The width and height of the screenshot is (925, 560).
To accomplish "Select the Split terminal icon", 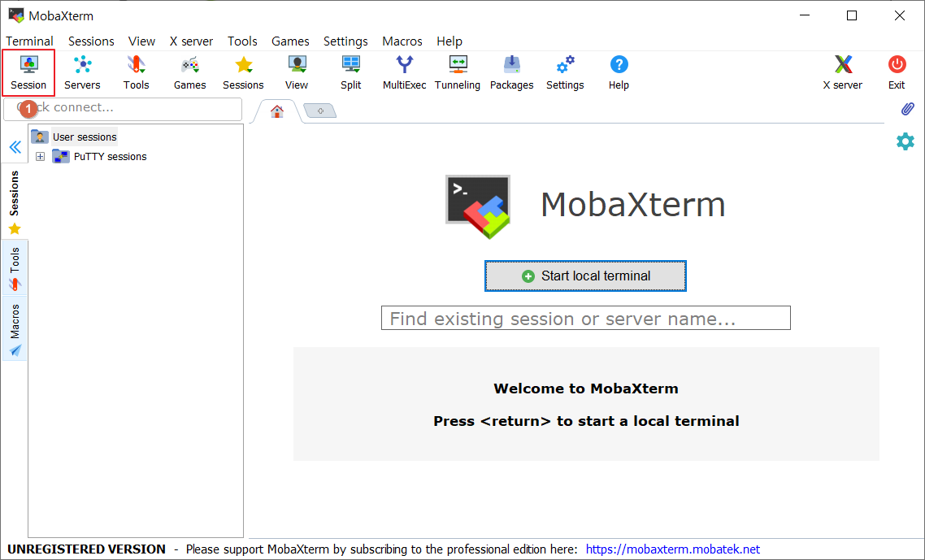I will point(350,72).
